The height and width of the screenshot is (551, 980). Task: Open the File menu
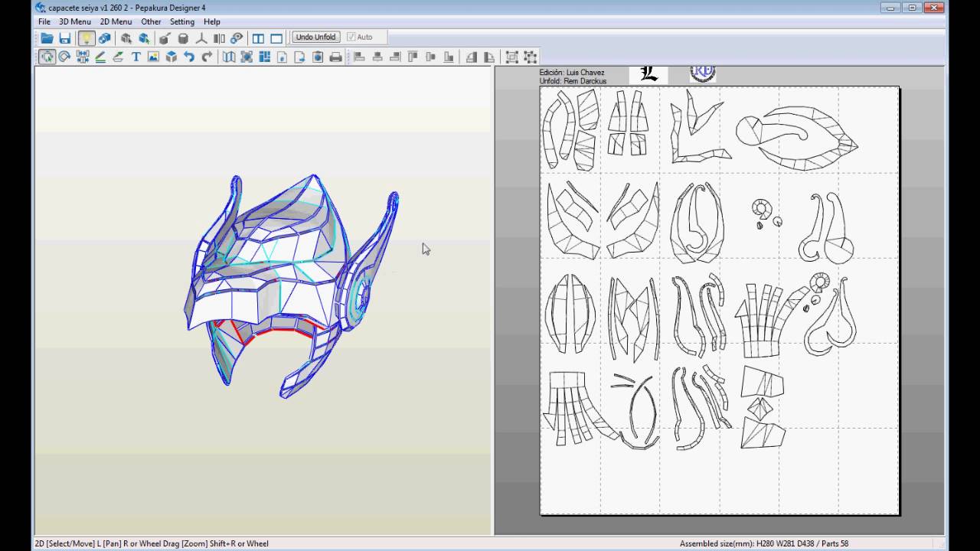[44, 21]
